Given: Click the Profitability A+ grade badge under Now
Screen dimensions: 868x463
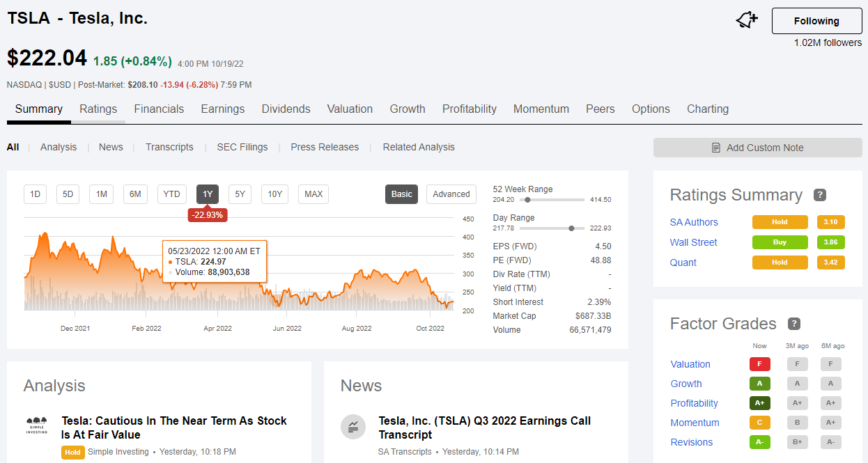Looking at the screenshot, I should (x=759, y=403).
